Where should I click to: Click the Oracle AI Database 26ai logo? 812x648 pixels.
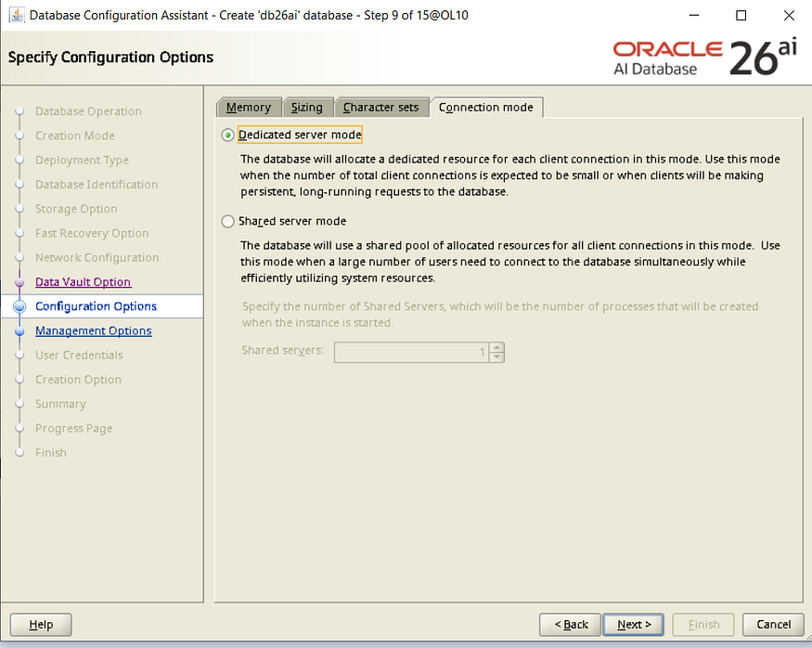click(x=704, y=58)
